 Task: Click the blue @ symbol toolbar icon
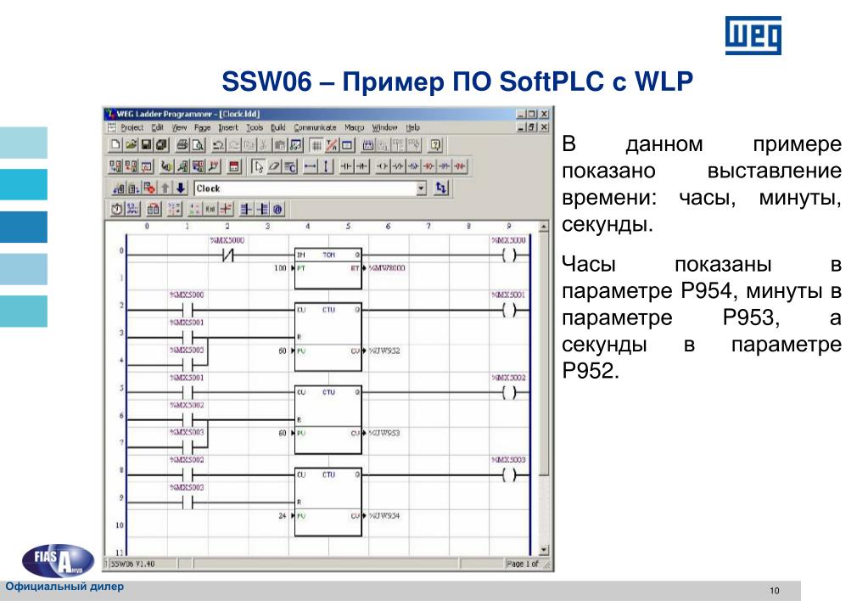point(277,209)
